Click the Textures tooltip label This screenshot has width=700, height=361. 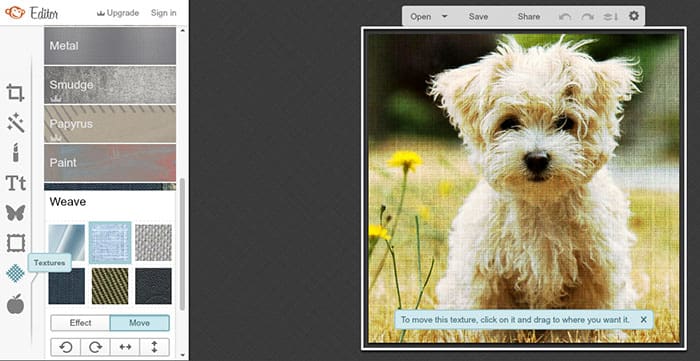click(50, 263)
